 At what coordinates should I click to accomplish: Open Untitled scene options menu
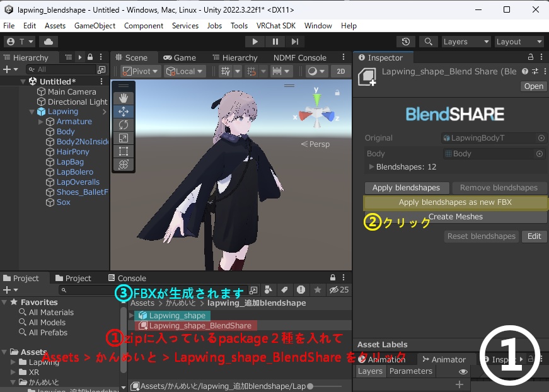click(101, 81)
